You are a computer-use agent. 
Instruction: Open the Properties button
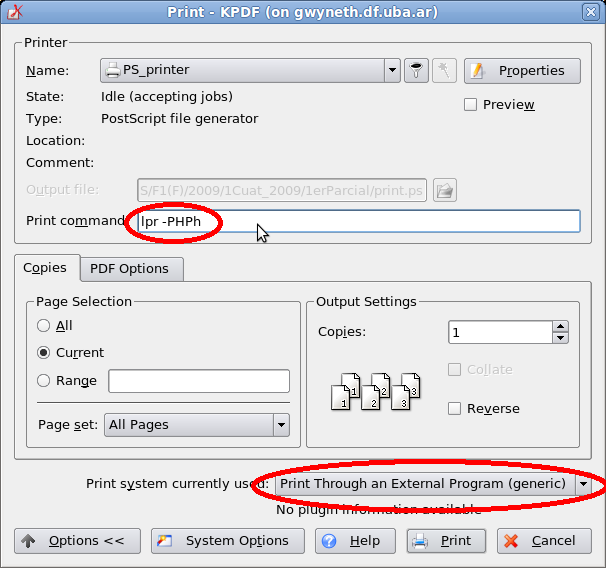[522, 71]
